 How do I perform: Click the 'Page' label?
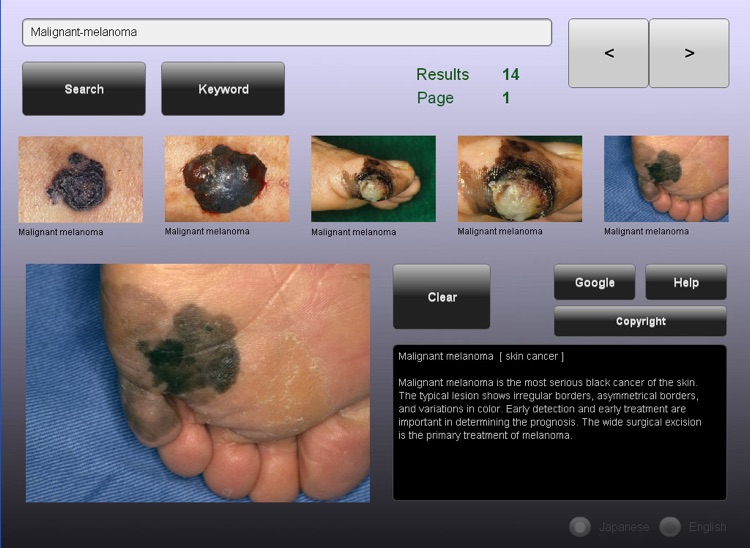point(435,98)
